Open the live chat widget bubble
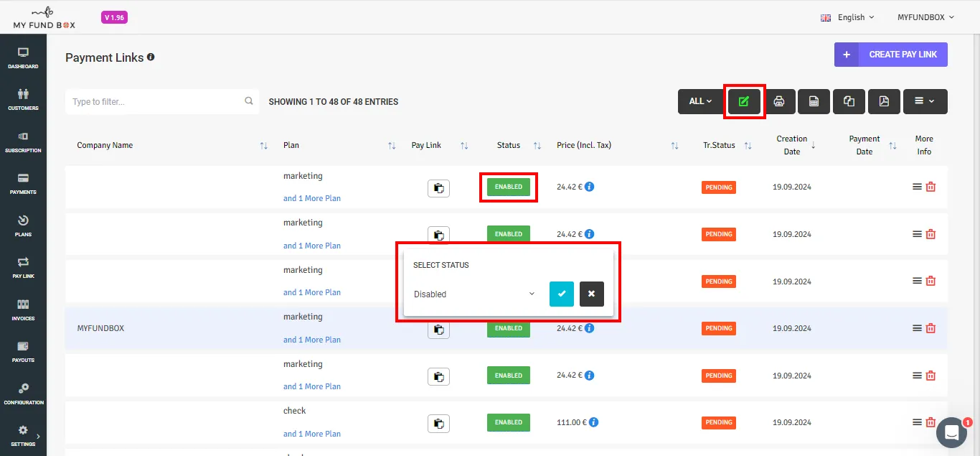980x456 pixels. (x=951, y=432)
